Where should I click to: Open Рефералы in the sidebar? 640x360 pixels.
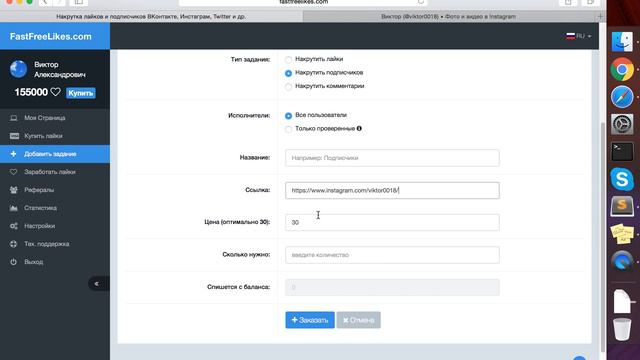[x=55, y=190]
